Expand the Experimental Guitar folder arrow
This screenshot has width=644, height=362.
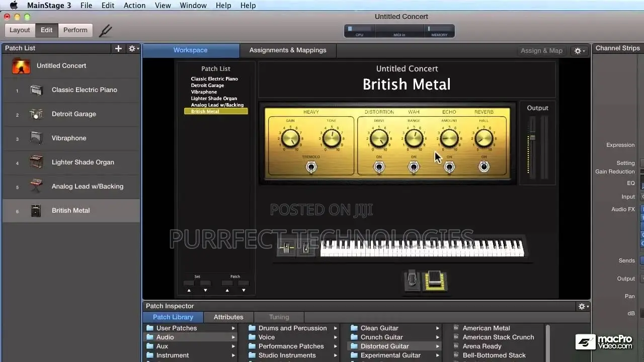pos(438,355)
